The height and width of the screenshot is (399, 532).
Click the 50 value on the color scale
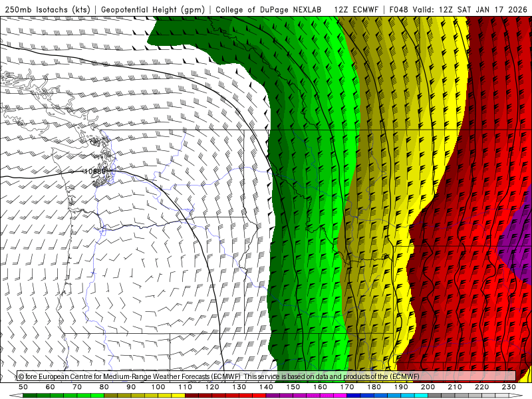23,387
